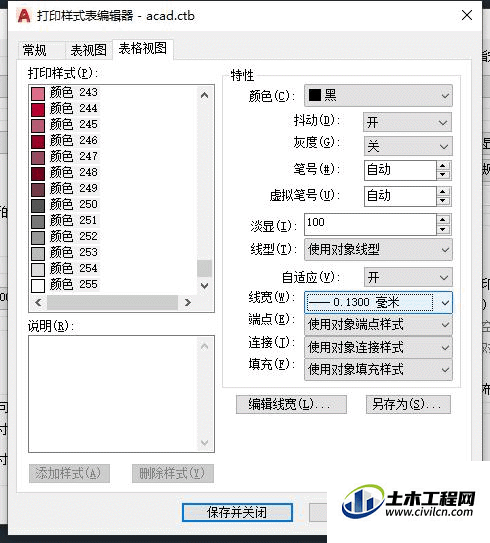Viewport: 490px width, 543px height.
Task: Open the 自适应(V) dropdown
Action: tap(408, 277)
